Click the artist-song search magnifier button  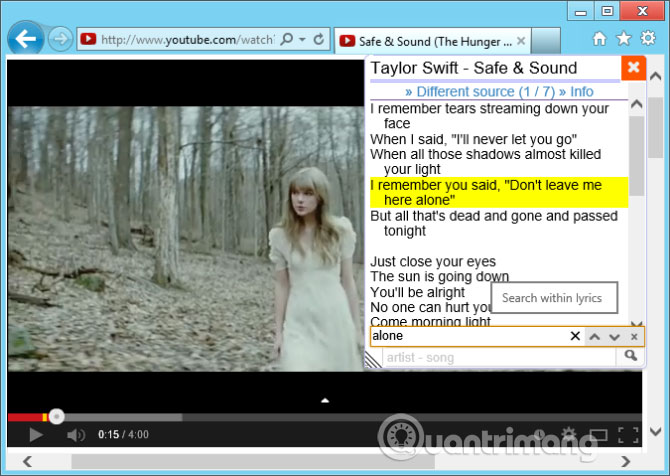(630, 356)
